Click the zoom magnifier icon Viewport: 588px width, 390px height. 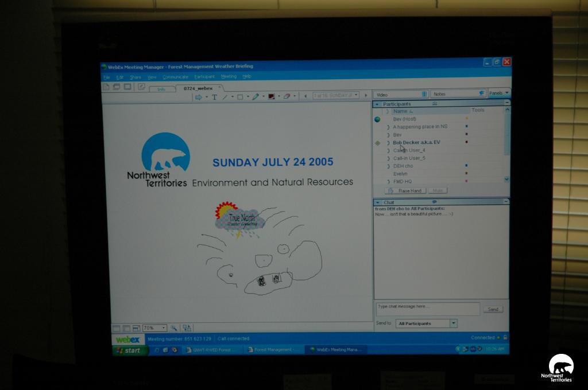174,328
